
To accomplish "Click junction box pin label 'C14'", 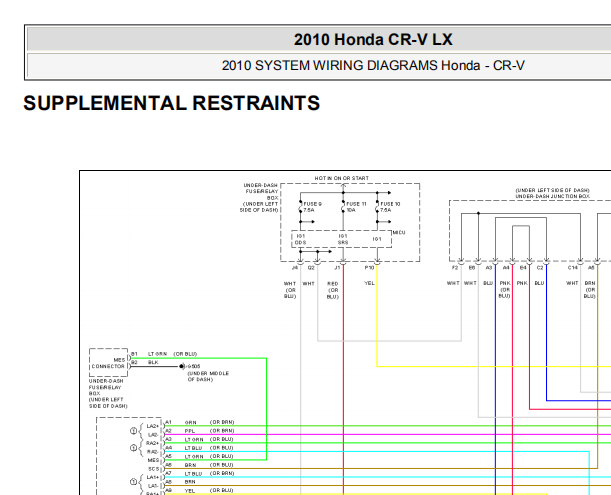I will pyautogui.click(x=572, y=268).
